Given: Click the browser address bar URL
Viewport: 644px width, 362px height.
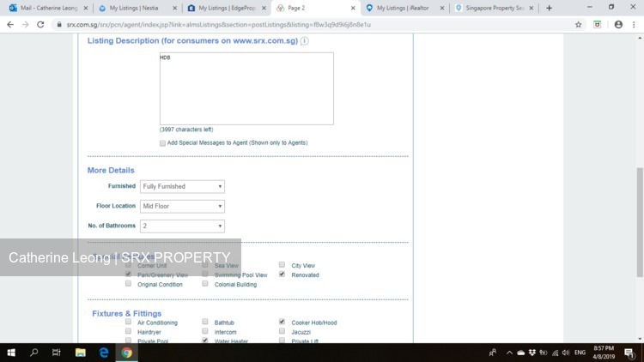Looking at the screenshot, I should coord(218,25).
